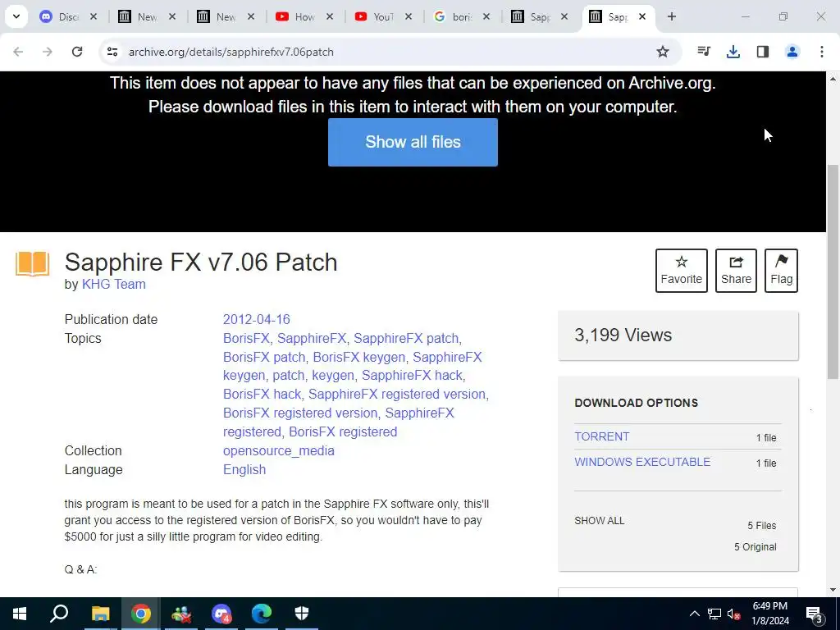Share this archive item
This screenshot has width=840, height=630.
[736, 271]
